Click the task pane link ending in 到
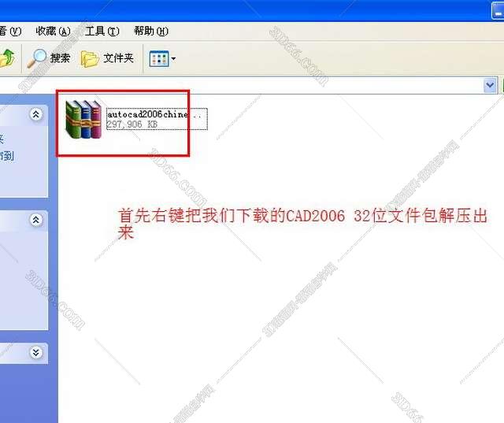 pos(7,156)
